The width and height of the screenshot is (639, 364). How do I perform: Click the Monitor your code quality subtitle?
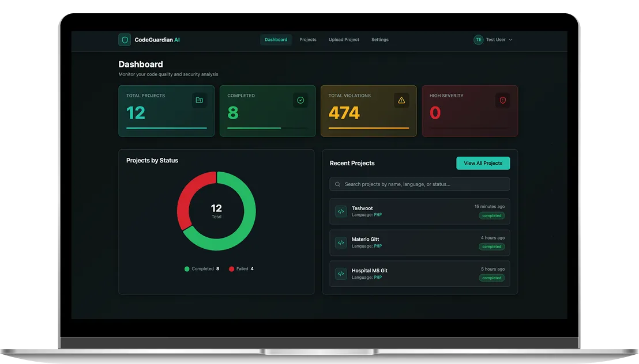(168, 74)
